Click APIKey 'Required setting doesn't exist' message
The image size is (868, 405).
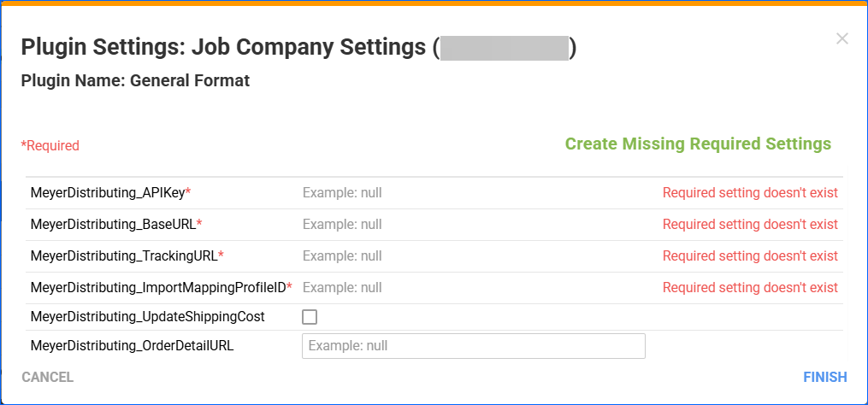750,193
